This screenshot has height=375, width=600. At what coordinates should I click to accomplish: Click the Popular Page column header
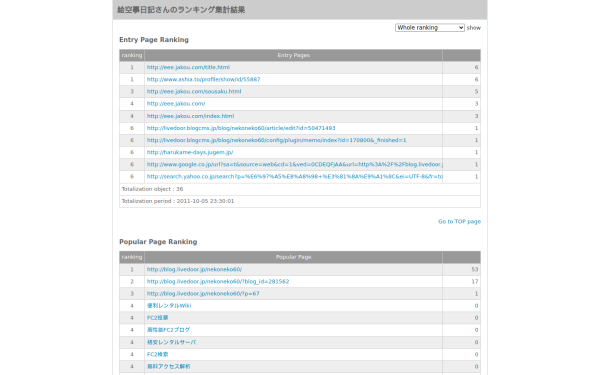(x=293, y=257)
